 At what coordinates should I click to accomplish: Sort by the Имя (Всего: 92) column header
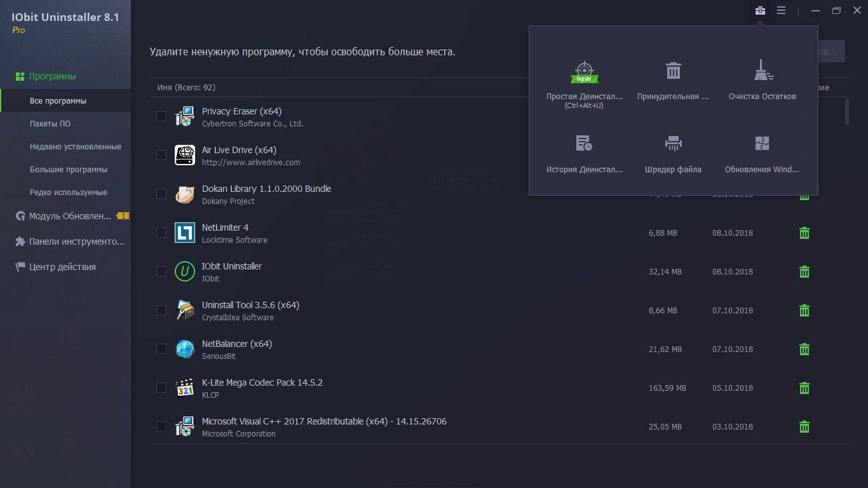[186, 88]
